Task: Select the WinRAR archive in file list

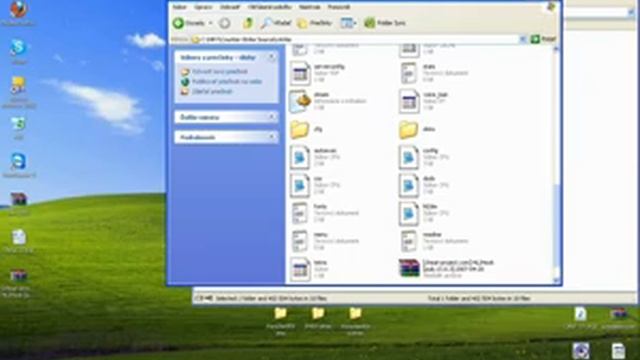Action: tap(409, 268)
